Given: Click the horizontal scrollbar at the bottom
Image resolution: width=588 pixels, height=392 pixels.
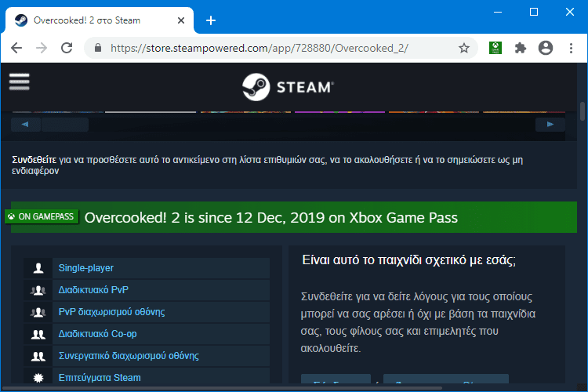Looking at the screenshot, I should click(x=223, y=388).
